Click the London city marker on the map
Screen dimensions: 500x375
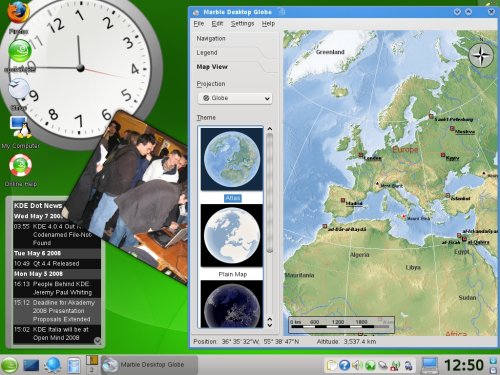tap(360, 155)
